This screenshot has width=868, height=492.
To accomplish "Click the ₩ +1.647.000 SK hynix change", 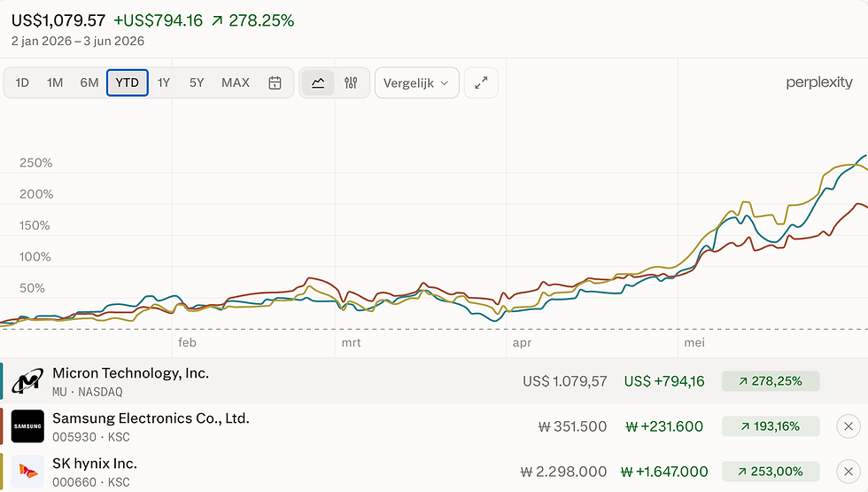I will 664,472.
